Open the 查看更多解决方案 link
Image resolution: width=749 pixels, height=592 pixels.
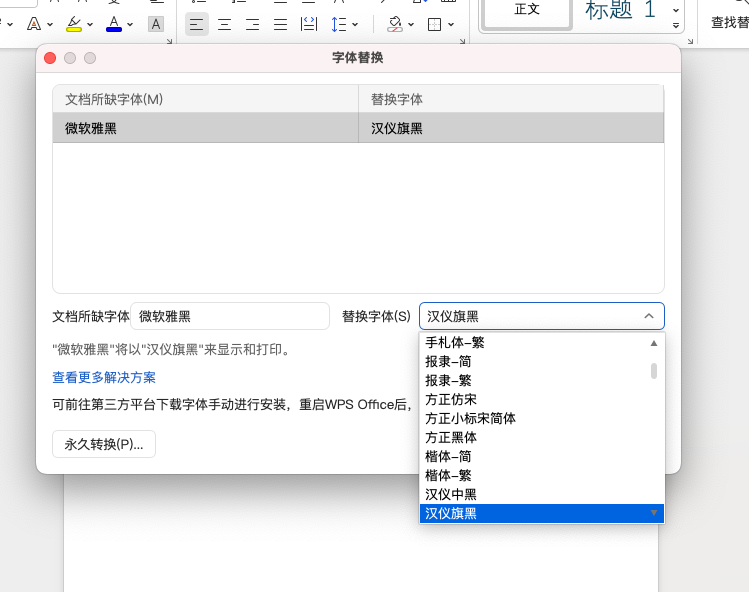point(104,377)
